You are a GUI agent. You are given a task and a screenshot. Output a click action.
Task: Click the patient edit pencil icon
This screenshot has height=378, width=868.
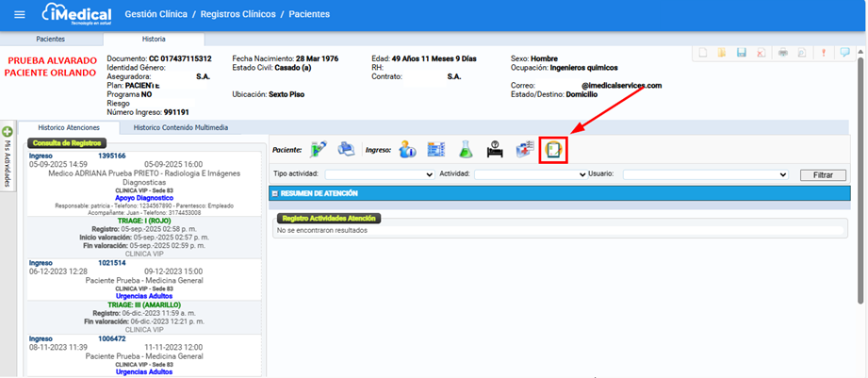point(318,149)
